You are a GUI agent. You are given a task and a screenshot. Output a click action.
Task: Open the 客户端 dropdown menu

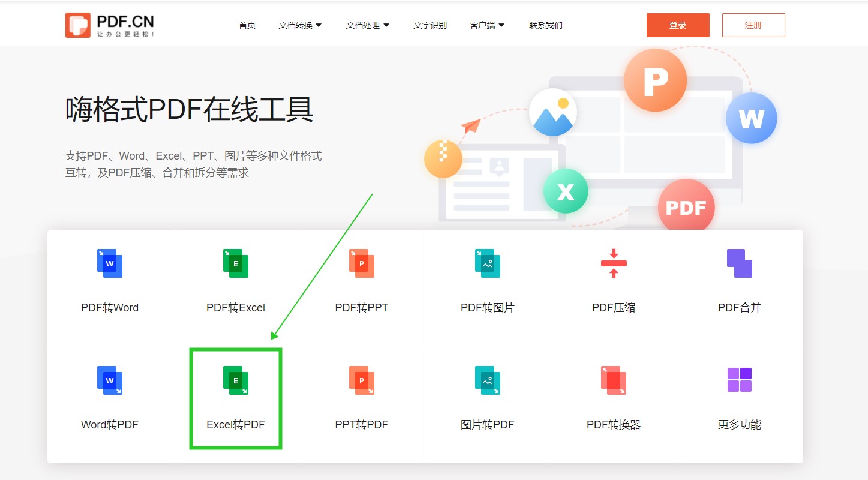coord(486,25)
